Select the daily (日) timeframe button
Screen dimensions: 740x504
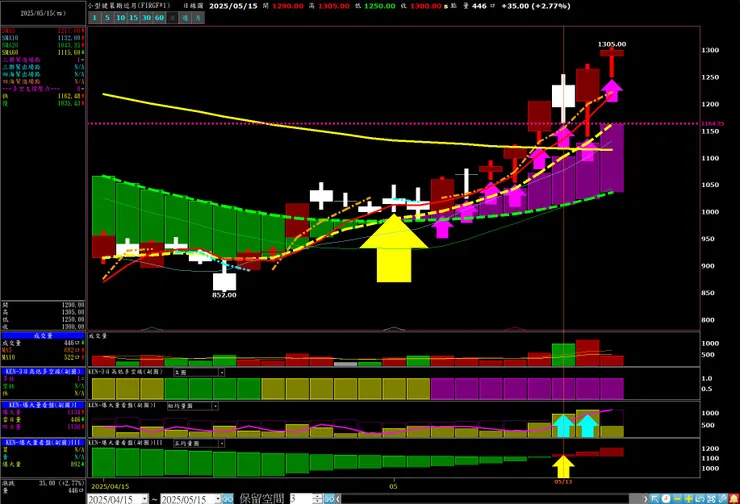pyautogui.click(x=172, y=18)
